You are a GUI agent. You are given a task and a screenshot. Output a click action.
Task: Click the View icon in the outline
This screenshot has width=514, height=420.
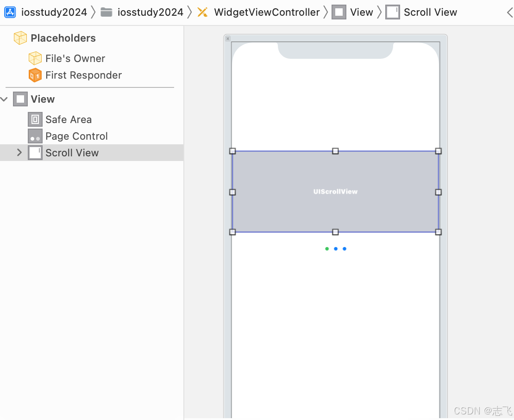[20, 99]
